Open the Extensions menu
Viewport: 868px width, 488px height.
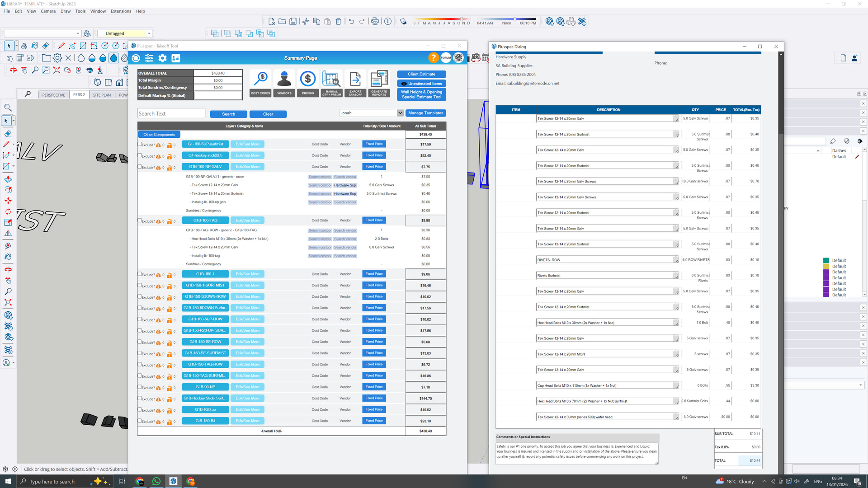pyautogui.click(x=121, y=11)
